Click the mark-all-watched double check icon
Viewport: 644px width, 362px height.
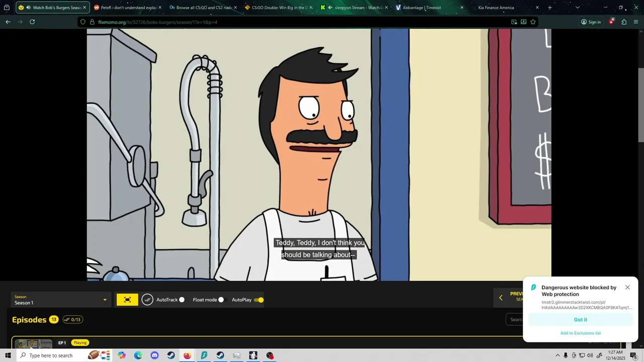click(x=147, y=300)
